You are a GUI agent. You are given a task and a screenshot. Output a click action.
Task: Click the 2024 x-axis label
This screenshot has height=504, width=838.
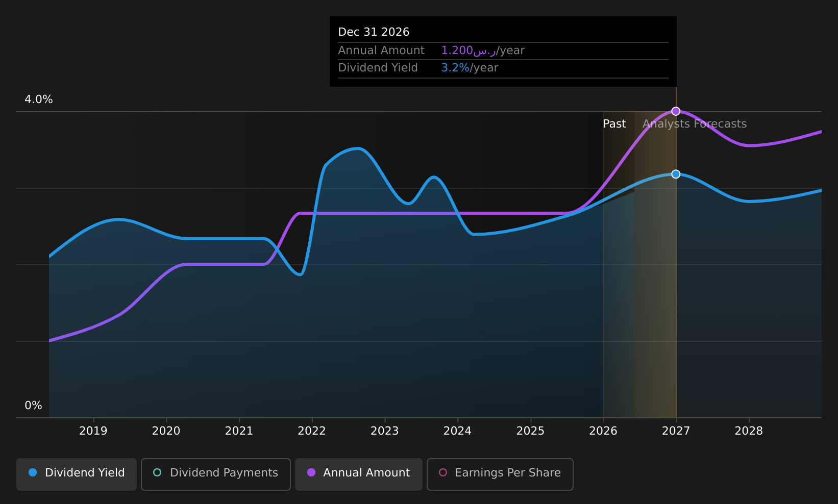(x=458, y=431)
